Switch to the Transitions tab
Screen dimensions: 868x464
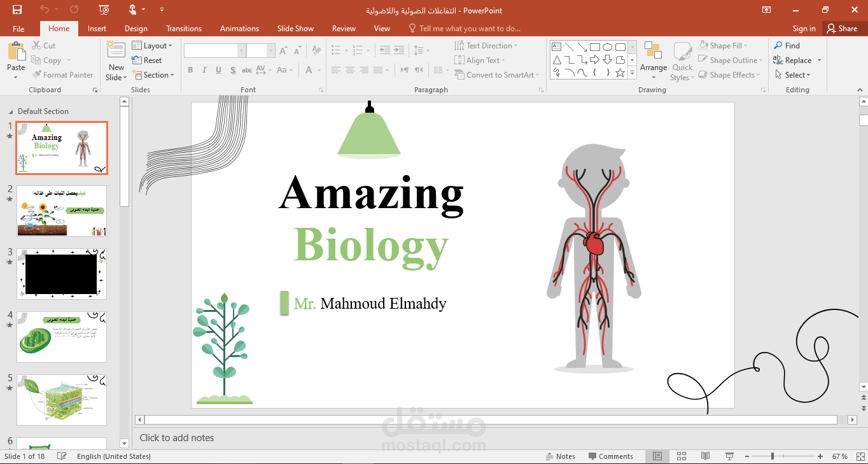point(183,29)
